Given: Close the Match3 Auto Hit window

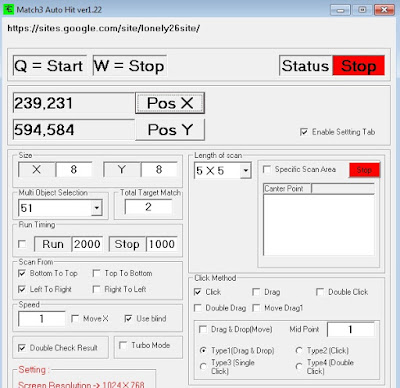Looking at the screenshot, I should [384, 9].
